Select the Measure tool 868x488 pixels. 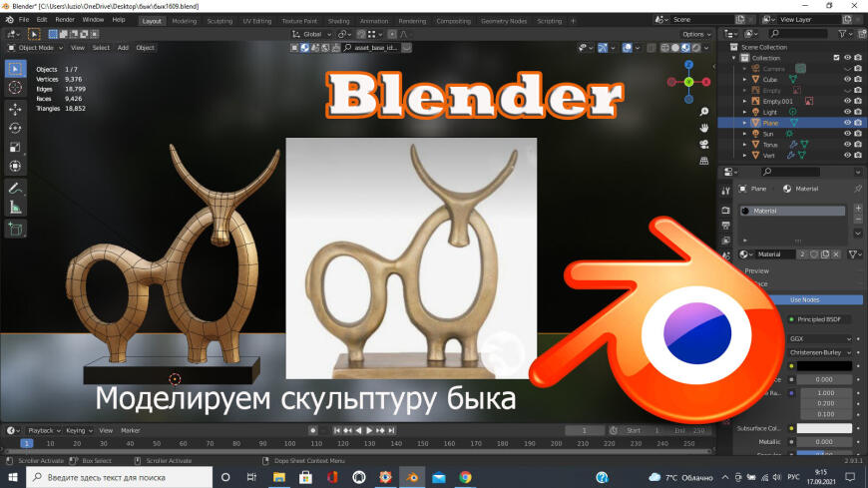coord(15,208)
